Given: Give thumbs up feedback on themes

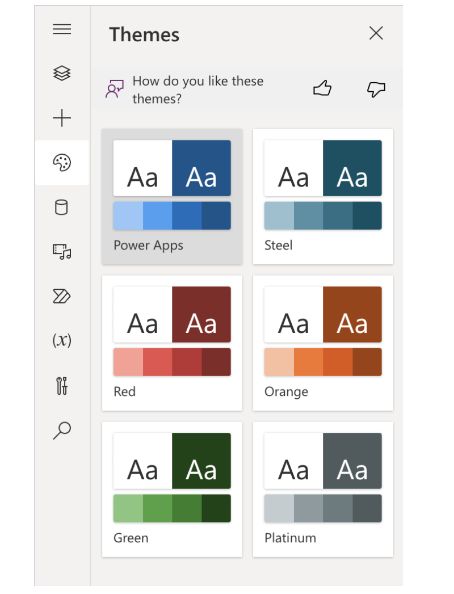Looking at the screenshot, I should pos(322,89).
